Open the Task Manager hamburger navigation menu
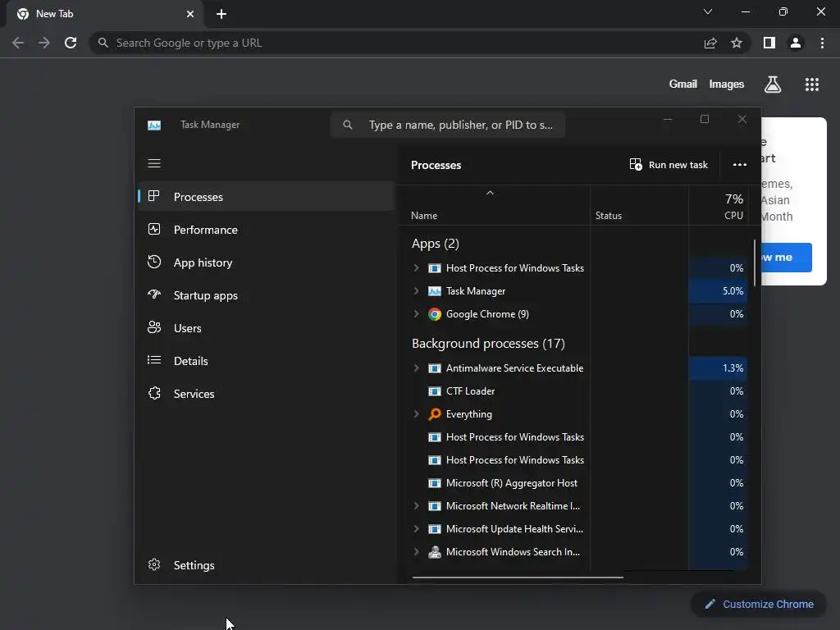Image resolution: width=840 pixels, height=630 pixels. [154, 163]
